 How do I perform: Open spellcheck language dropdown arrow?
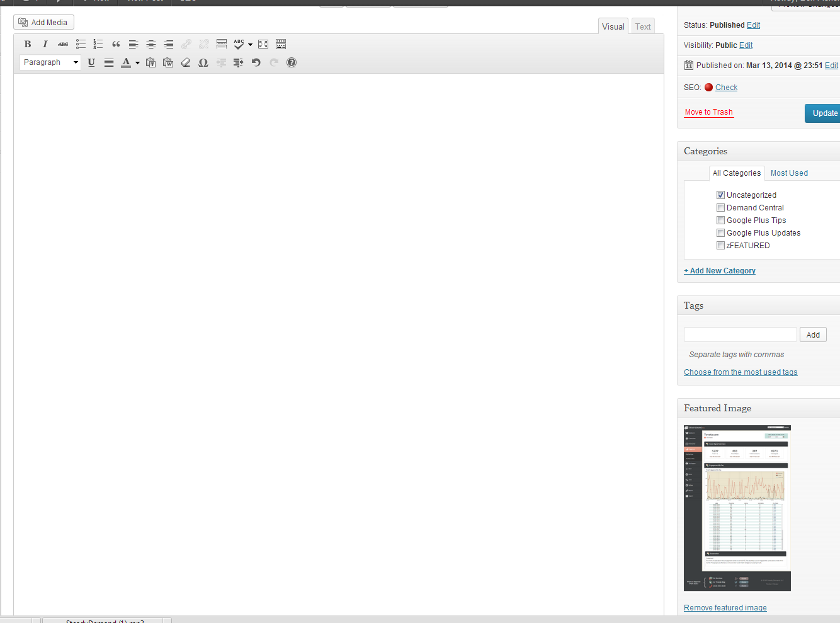[x=250, y=44]
